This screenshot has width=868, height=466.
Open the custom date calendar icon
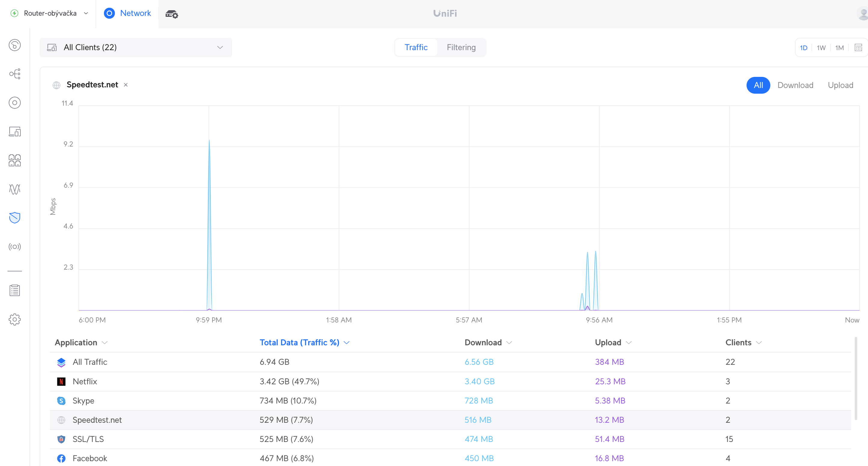(x=858, y=47)
